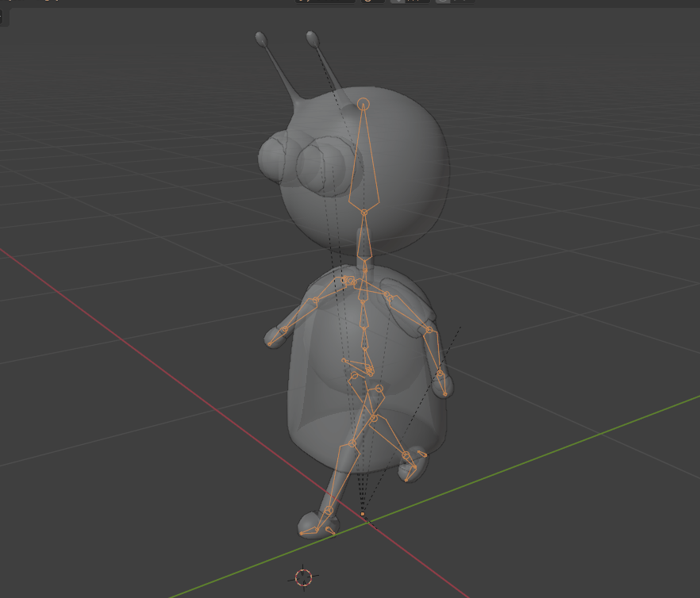The width and height of the screenshot is (700, 598).
Task: Click the raised foot of the character
Action: [413, 465]
